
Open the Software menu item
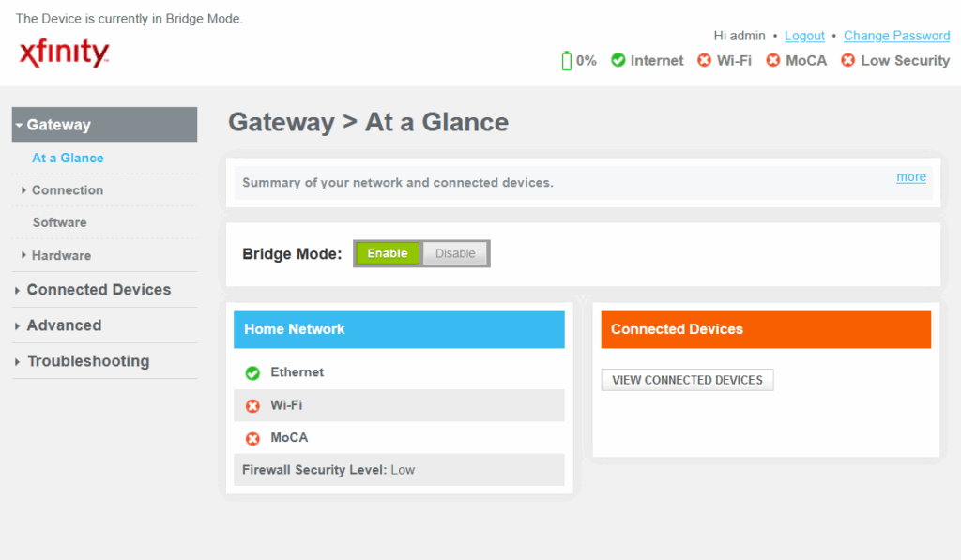59,222
